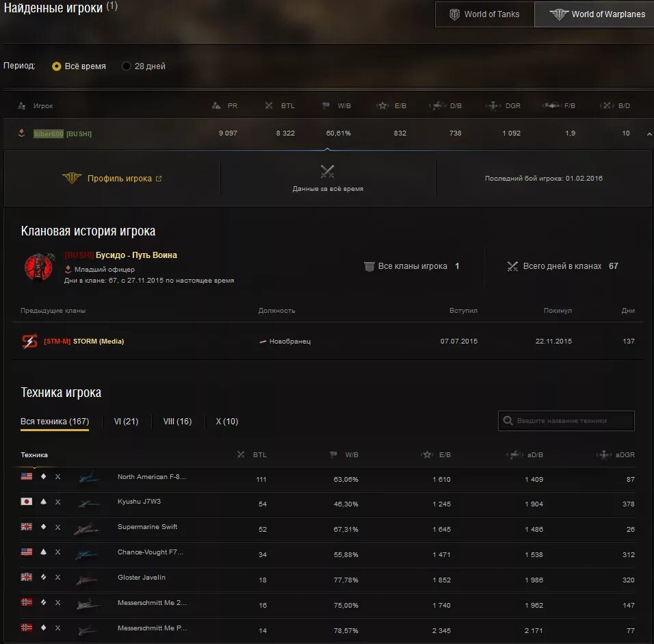Click the B/D column header

point(615,106)
